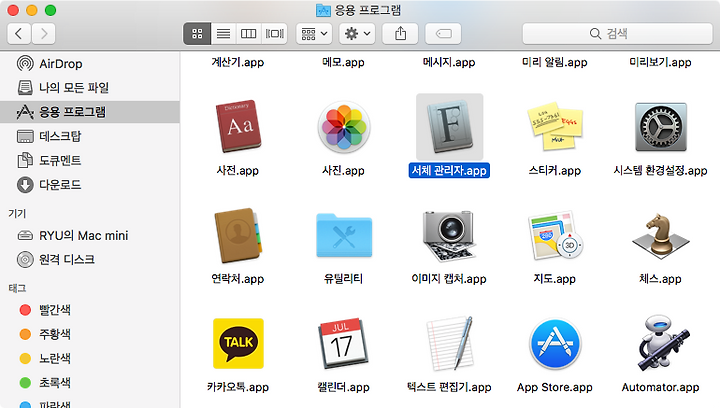The height and width of the screenshot is (408, 720).
Task: Switch to column view mode
Action: [x=248, y=34]
